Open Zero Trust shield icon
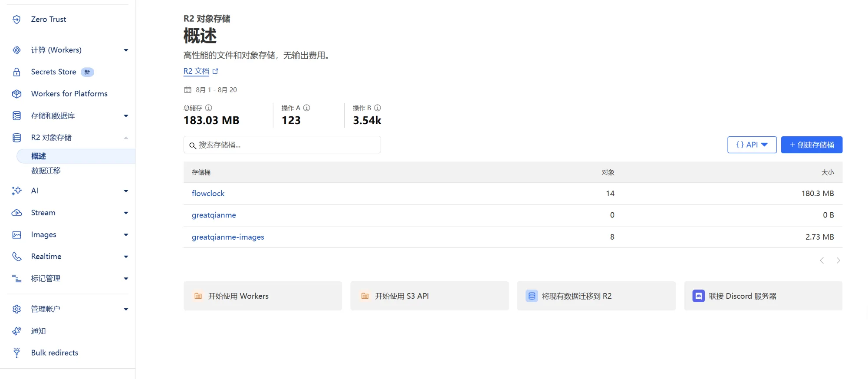 (16, 19)
